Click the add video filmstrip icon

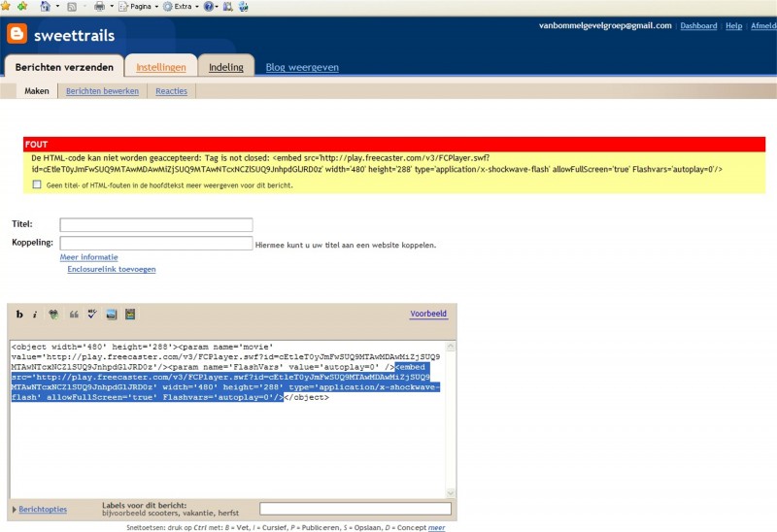(130, 314)
